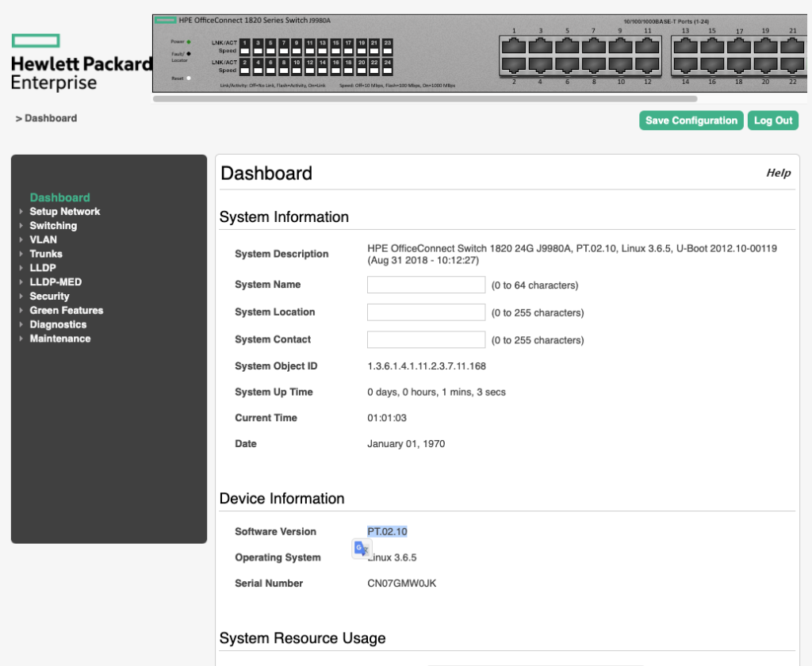812x666 pixels.
Task: Expand the VLAN navigation item
Action: [43, 239]
